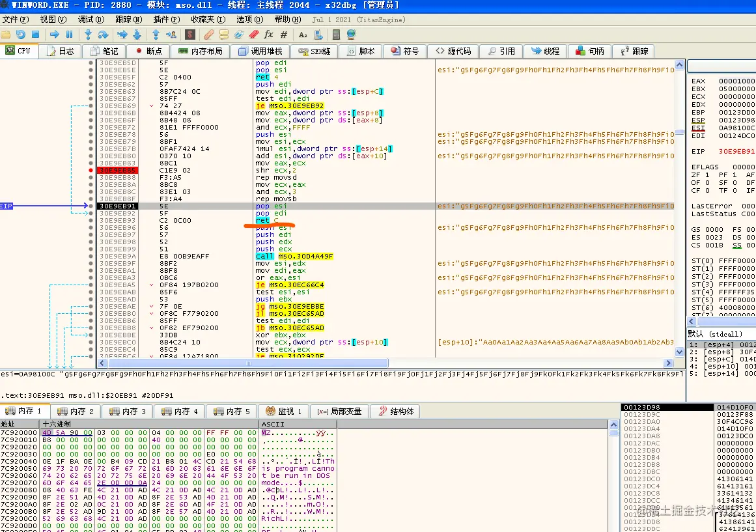756x532 pixels.
Task: Toggle breakpoint bullet at 30E9EBA5
Action: pos(91,285)
